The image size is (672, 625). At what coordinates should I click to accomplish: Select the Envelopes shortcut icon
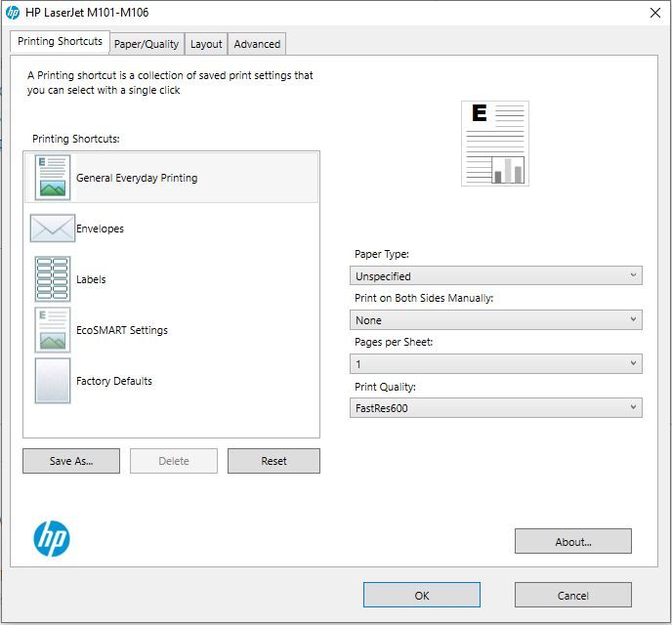52,229
